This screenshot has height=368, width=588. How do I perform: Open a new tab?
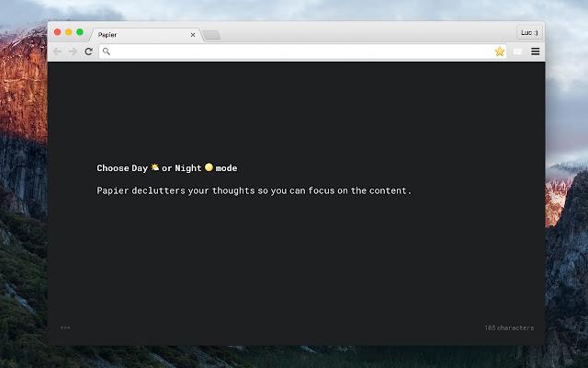pos(211,35)
